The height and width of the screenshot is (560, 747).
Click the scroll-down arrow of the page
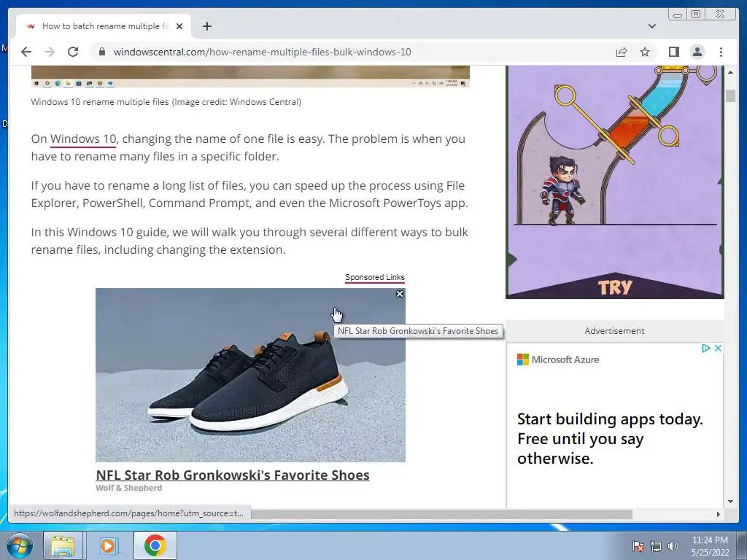pos(730,502)
